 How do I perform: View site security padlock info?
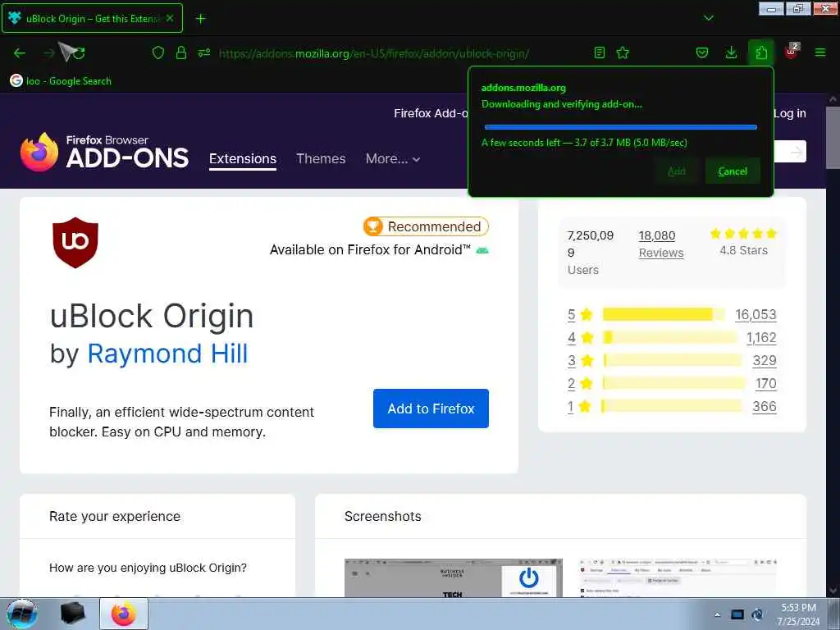pyautogui.click(x=181, y=52)
